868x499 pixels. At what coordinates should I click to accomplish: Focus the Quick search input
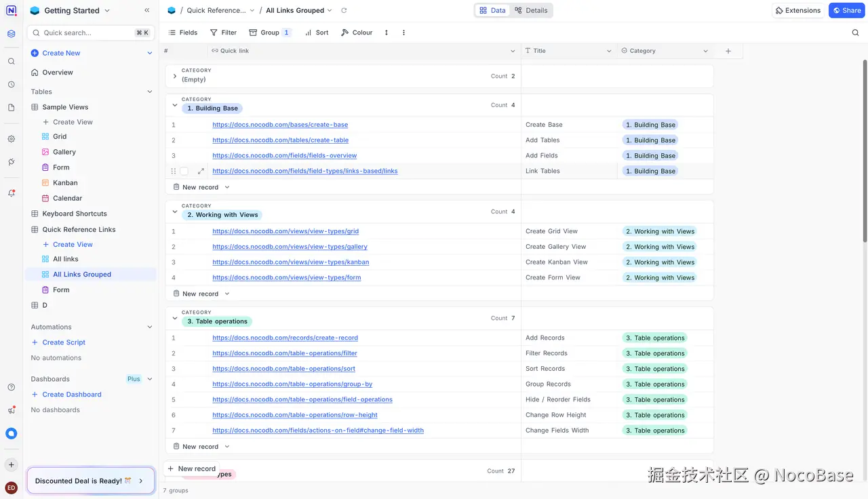[91, 33]
